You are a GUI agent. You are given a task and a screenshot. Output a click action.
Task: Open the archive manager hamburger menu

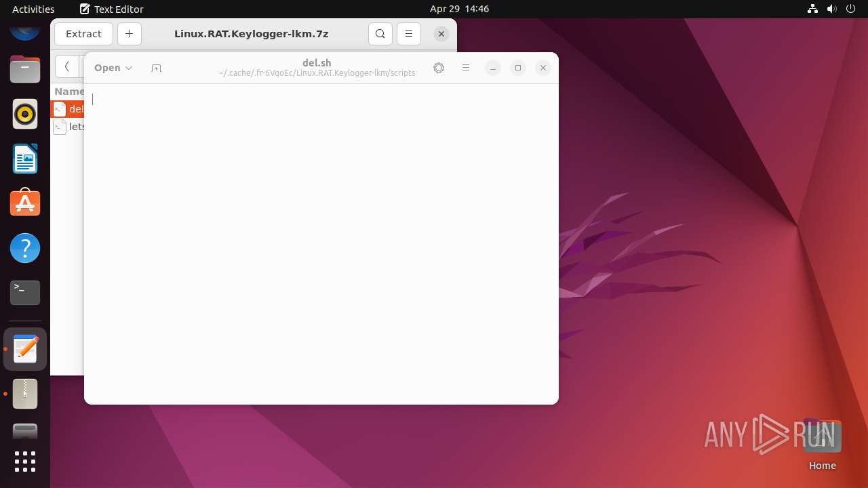pyautogui.click(x=408, y=34)
